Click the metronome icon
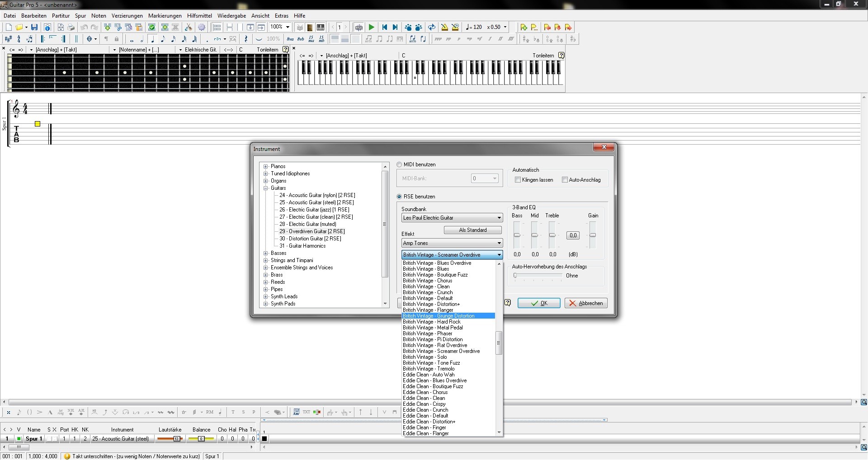The height and width of the screenshot is (460, 868). click(x=445, y=28)
